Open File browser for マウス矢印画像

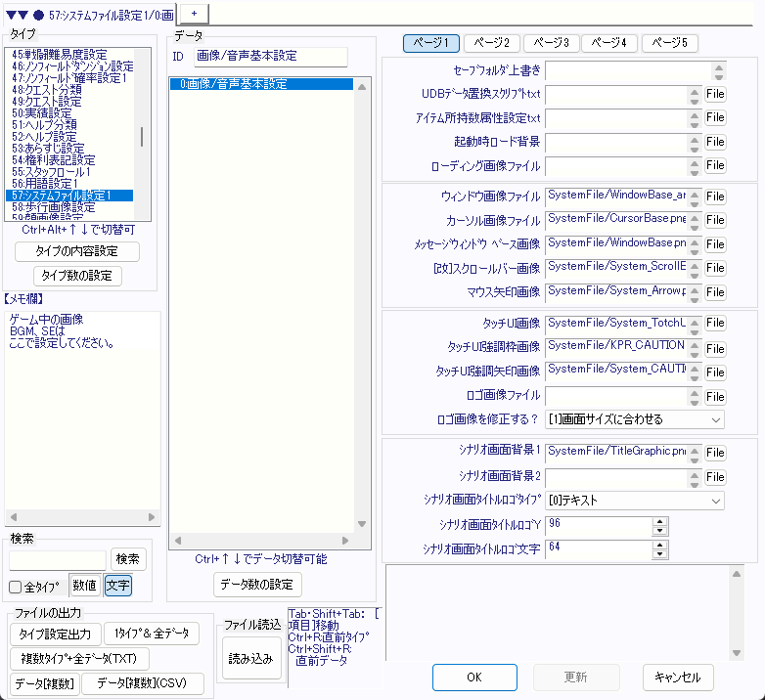(x=715, y=292)
